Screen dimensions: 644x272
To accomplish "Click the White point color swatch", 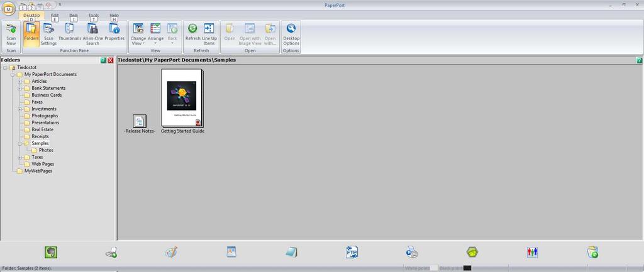I will [x=434, y=268].
